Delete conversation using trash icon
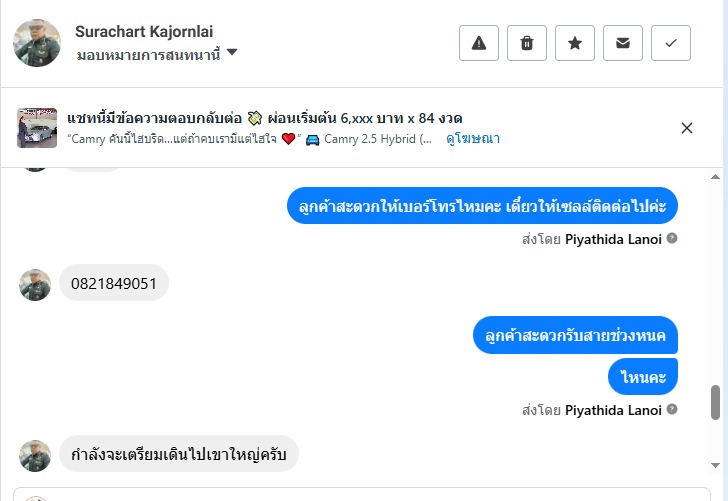This screenshot has width=728, height=501. pos(527,43)
